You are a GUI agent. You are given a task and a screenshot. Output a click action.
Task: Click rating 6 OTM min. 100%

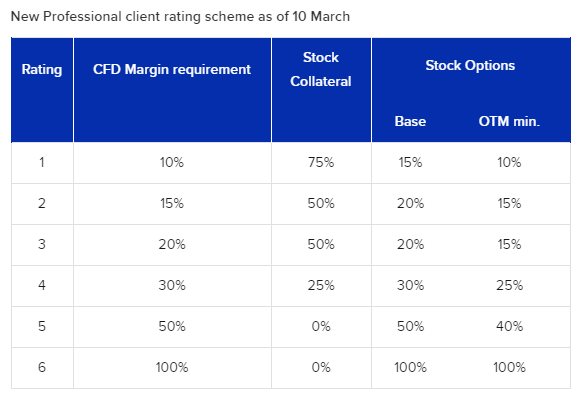coord(509,367)
